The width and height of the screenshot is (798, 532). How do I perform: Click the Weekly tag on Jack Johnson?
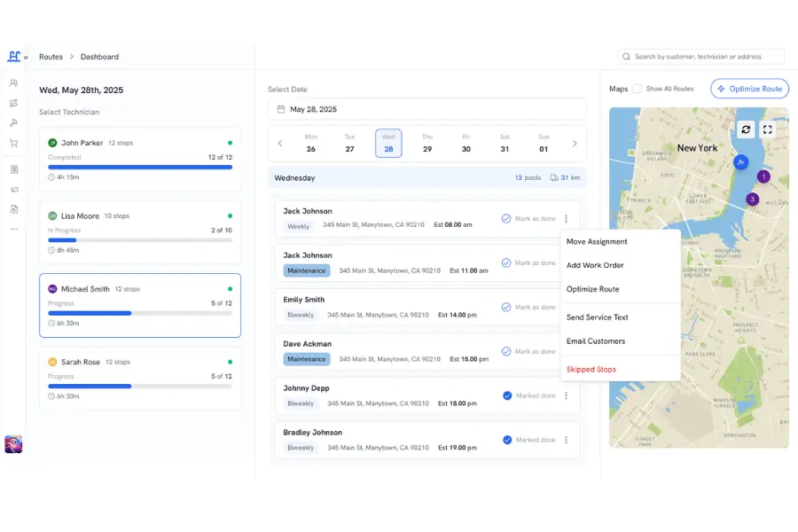(x=298, y=227)
